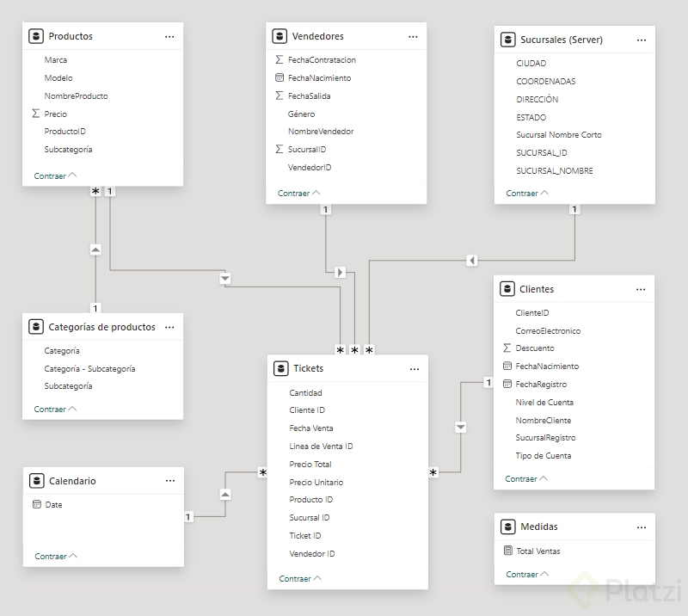Select the Calendario-Tickets relationship direction arrow
This screenshot has height=616, width=688.
click(225, 495)
